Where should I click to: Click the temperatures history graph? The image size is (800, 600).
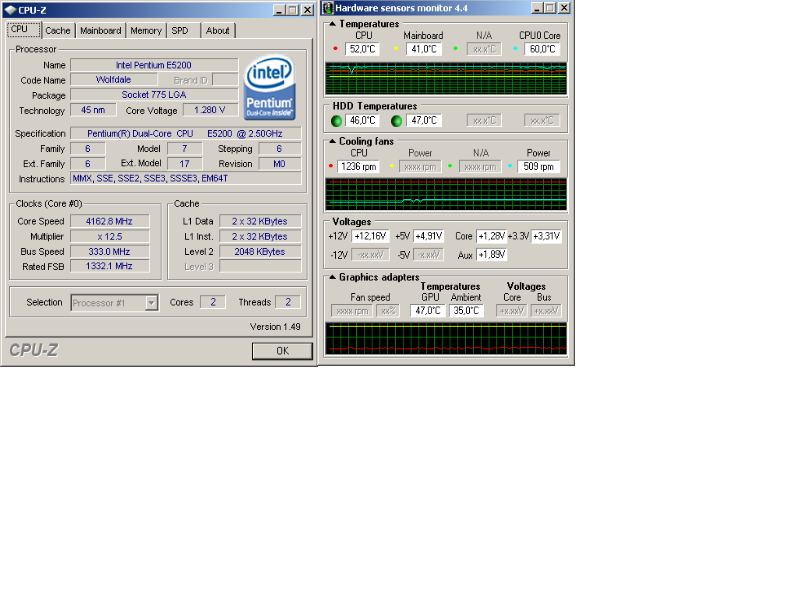pos(446,79)
